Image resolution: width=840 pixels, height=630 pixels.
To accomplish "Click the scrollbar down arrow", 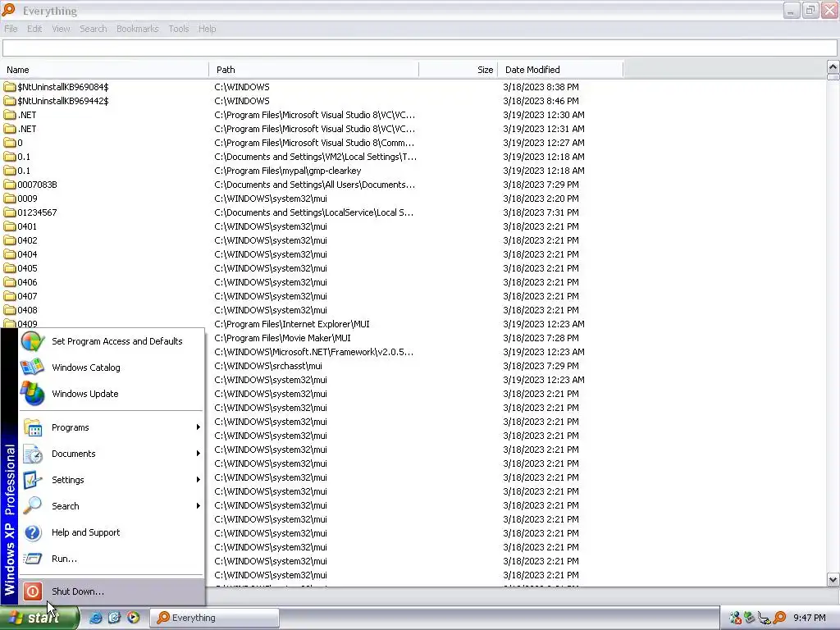I will 833,579.
